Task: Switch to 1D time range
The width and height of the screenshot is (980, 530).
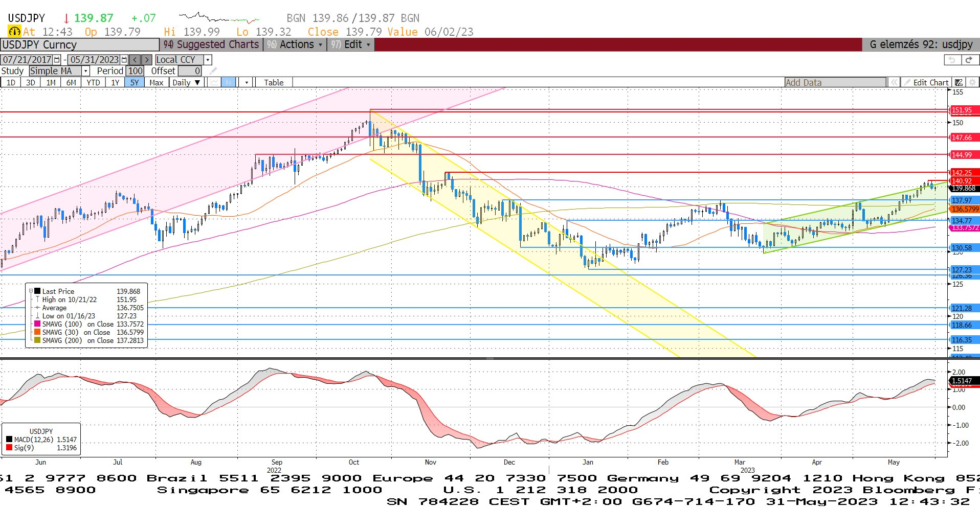Action: point(11,82)
